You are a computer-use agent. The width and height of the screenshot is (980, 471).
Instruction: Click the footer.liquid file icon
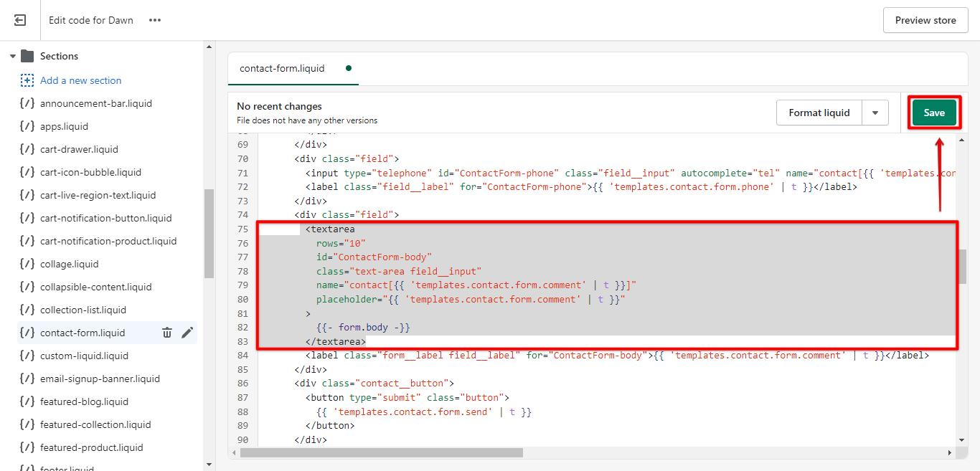click(27, 467)
